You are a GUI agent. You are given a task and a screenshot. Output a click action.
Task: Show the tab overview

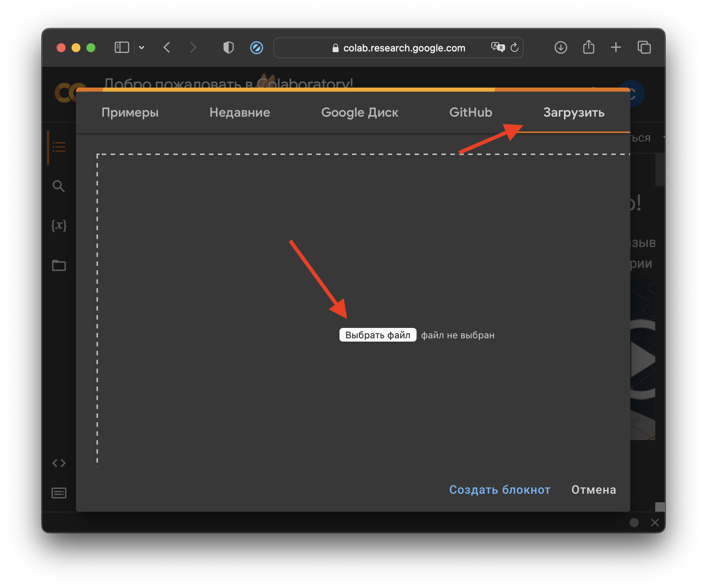tap(644, 47)
